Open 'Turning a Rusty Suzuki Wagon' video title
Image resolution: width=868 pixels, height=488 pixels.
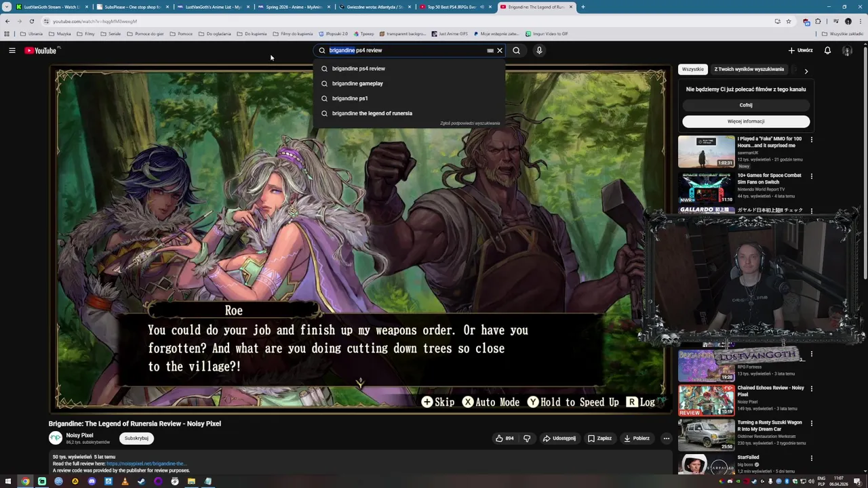[770, 426]
